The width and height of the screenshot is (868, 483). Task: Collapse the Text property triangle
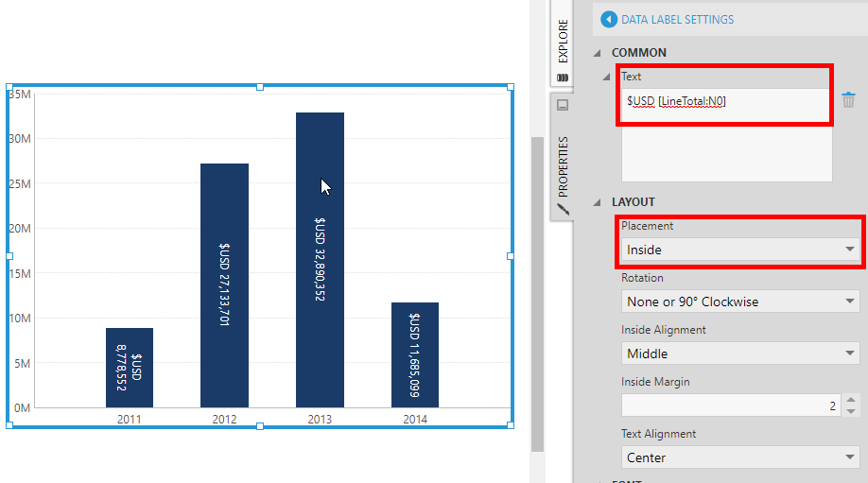[x=607, y=77]
